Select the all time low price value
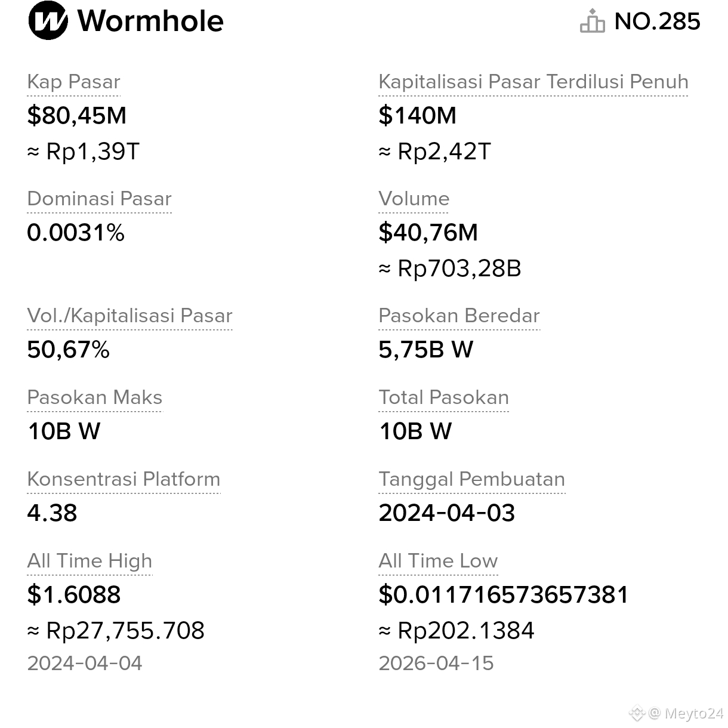 click(x=504, y=594)
